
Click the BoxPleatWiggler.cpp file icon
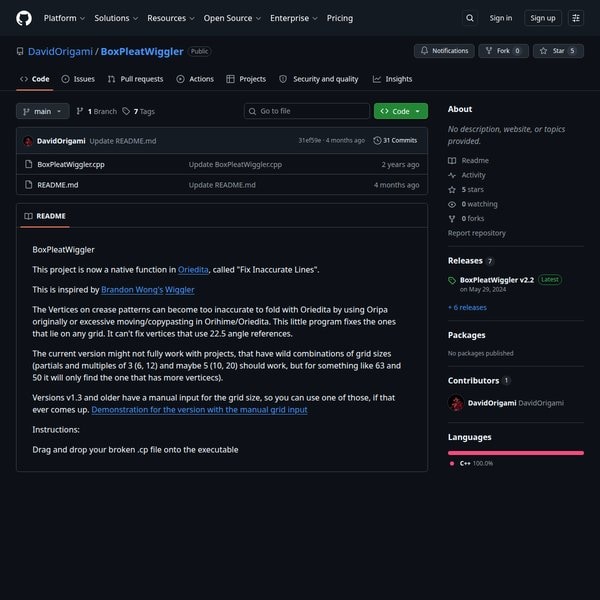[x=28, y=164]
